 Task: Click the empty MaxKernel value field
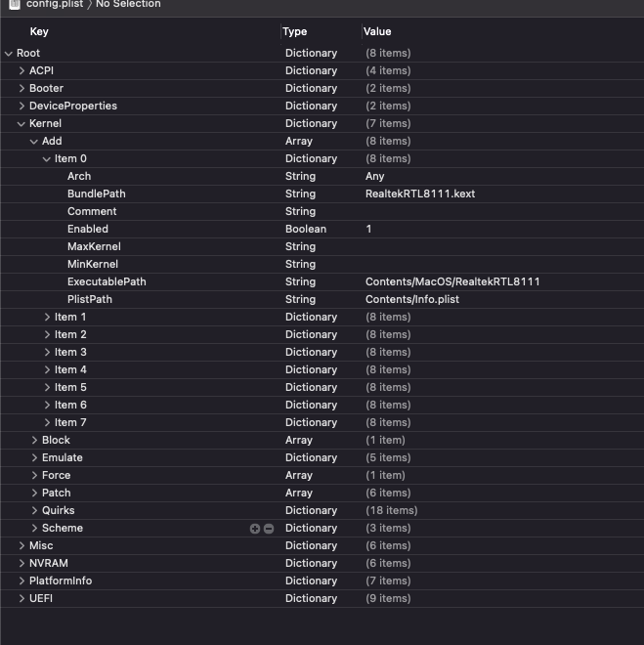click(501, 247)
